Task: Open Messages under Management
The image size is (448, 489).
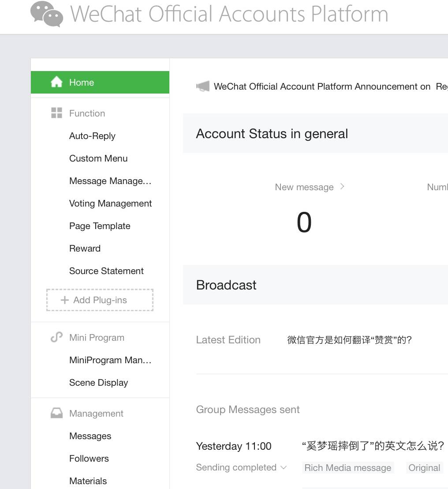Action: click(90, 436)
